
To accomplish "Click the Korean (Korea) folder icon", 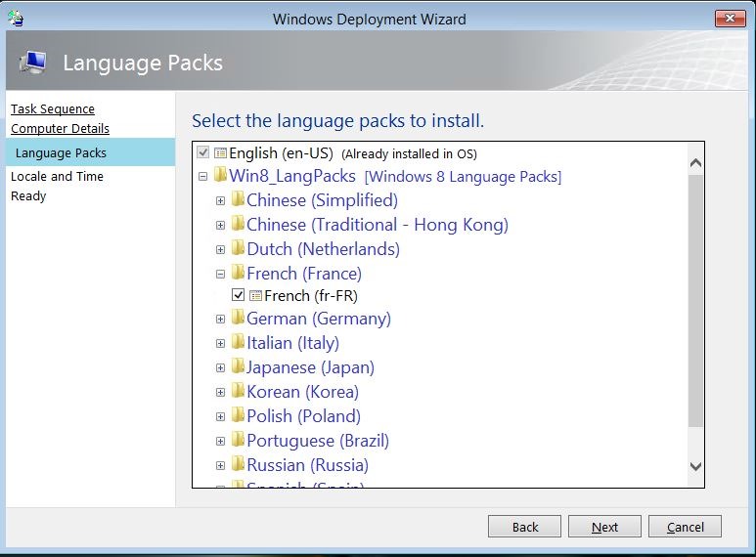I will click(x=238, y=389).
